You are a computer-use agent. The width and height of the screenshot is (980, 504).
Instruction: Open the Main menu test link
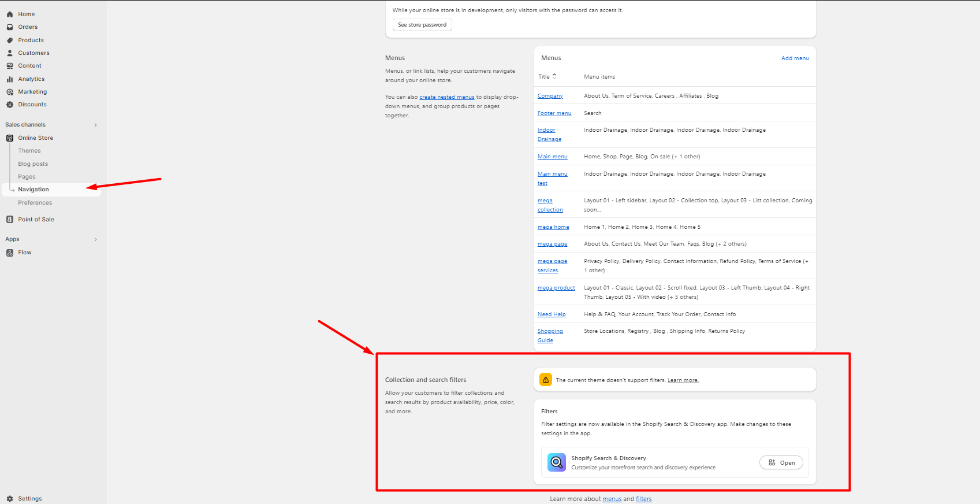click(553, 179)
